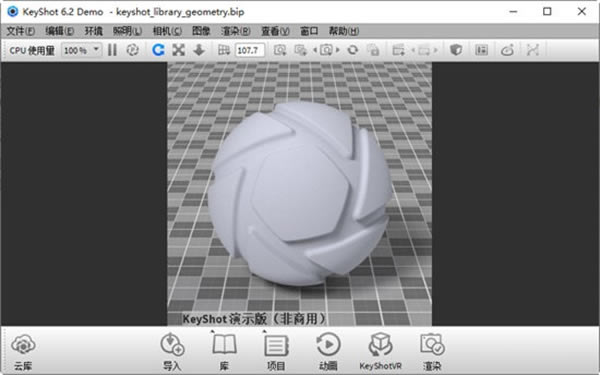600x375 pixels.
Task: Select the dolly camera tool
Action: pyautogui.click(x=199, y=50)
